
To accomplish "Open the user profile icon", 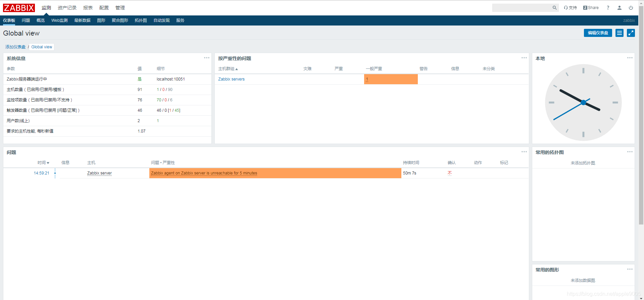I will pyautogui.click(x=619, y=8).
